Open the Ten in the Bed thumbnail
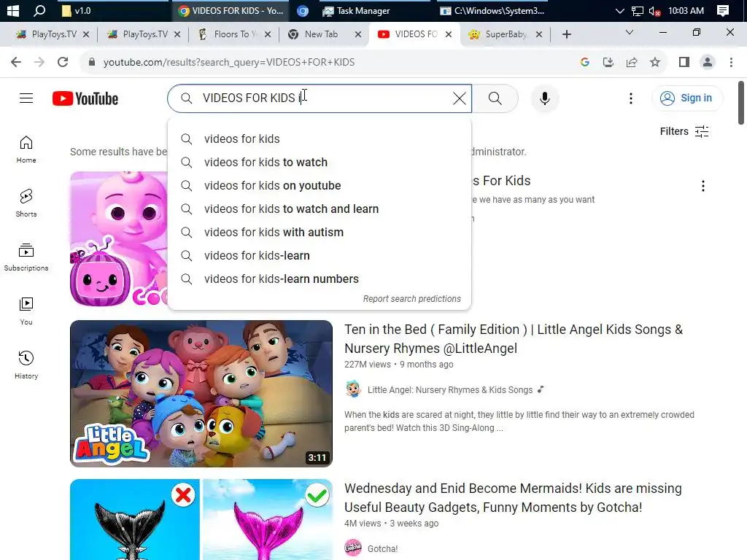Viewport: 747px width, 560px height. [201, 393]
